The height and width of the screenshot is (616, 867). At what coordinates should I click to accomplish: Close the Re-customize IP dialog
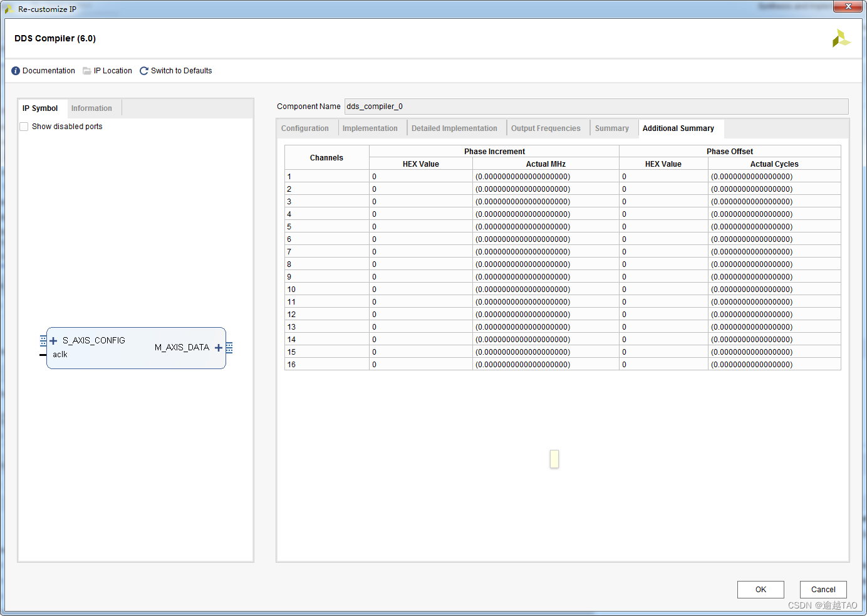(x=849, y=6)
